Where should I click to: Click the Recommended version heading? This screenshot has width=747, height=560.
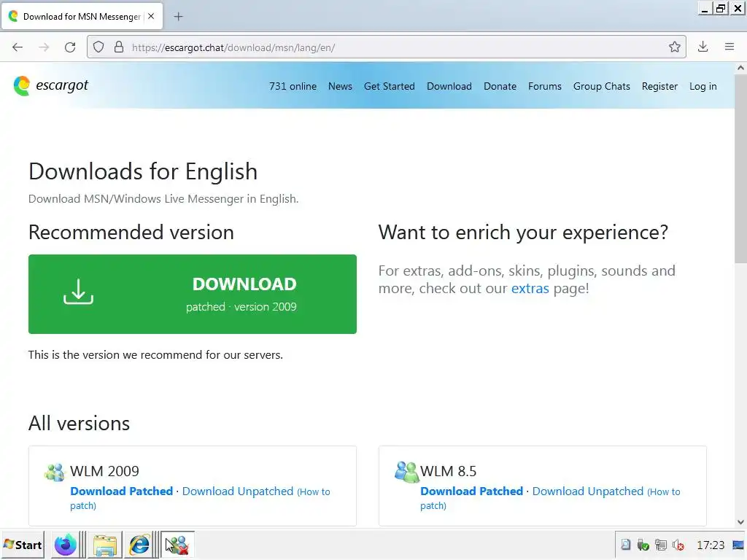pyautogui.click(x=131, y=233)
